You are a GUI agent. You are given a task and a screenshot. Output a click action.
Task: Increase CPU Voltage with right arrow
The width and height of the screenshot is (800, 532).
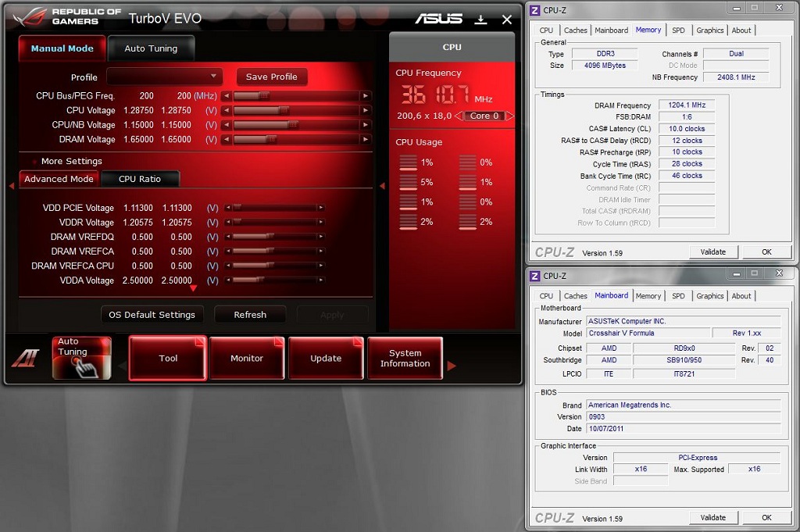click(366, 110)
